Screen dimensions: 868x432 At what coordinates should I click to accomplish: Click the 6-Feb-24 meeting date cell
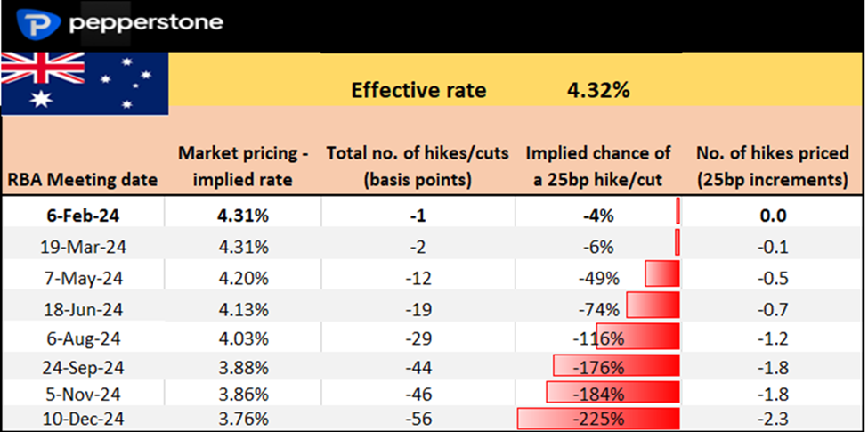click(x=84, y=215)
